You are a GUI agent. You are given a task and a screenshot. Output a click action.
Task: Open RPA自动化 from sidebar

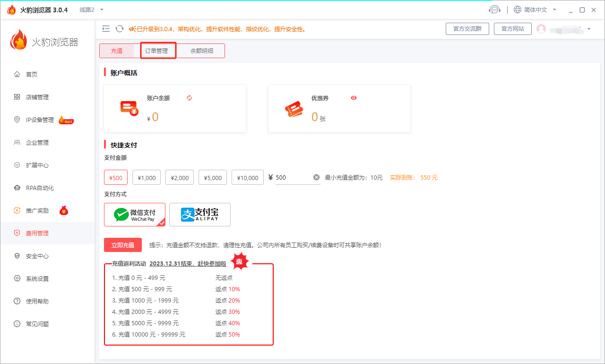(40, 188)
